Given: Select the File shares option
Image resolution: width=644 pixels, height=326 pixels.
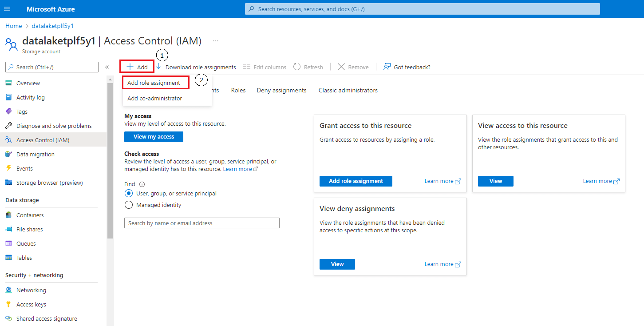Looking at the screenshot, I should 29,229.
